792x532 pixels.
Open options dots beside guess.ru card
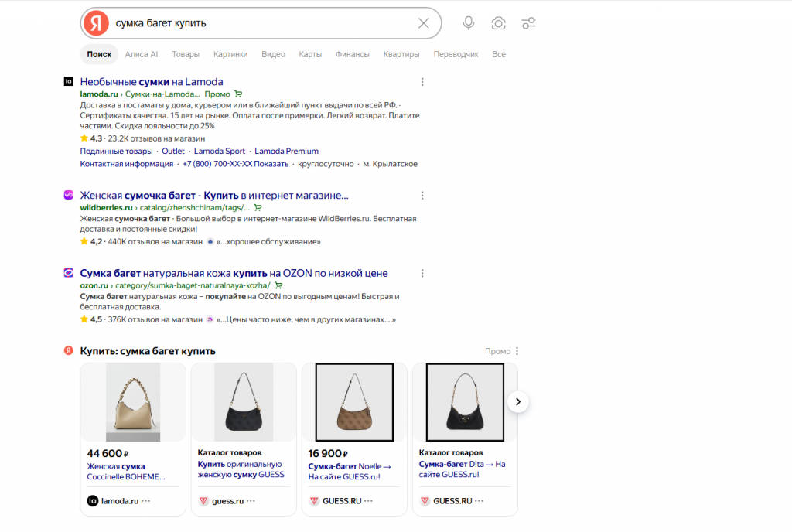(x=251, y=501)
